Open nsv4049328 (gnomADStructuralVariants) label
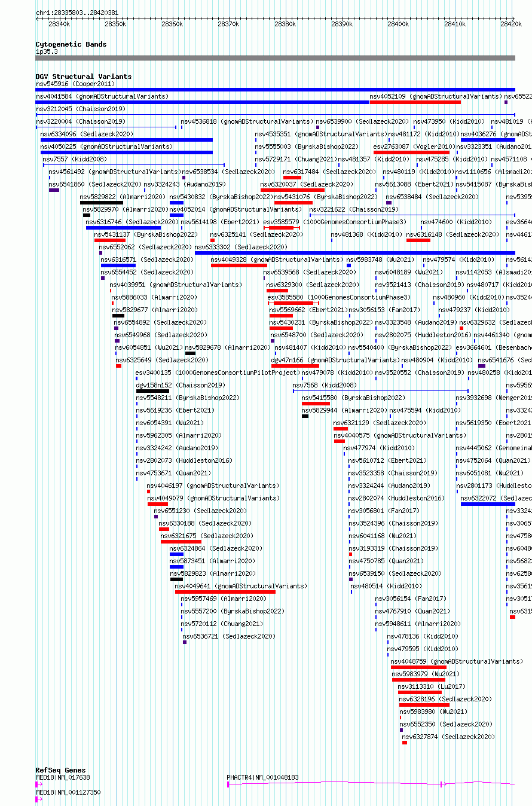 (x=277, y=259)
